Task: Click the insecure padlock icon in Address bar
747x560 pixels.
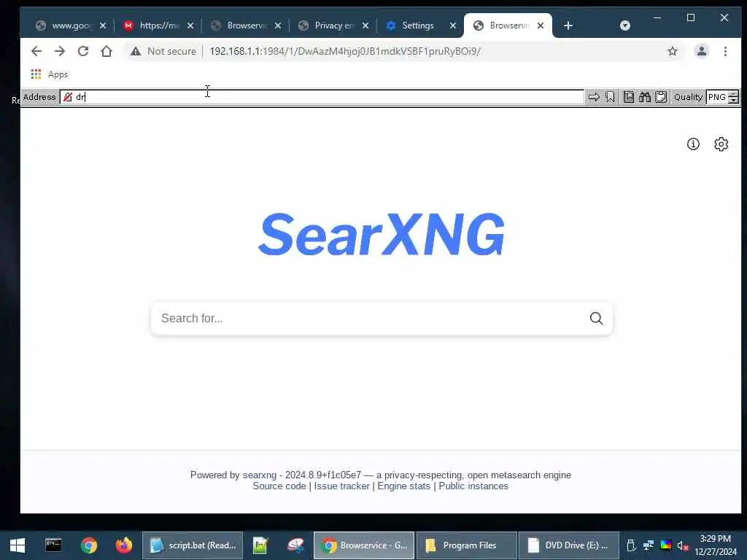Action: click(x=68, y=97)
